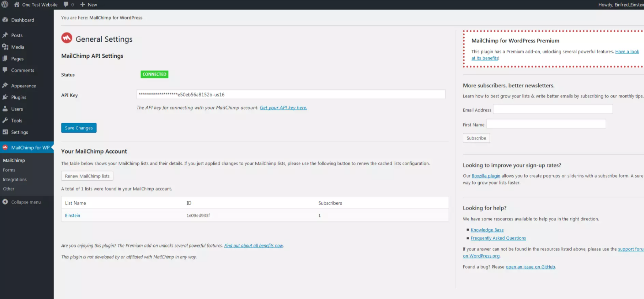Follow Get your API key here link
The width and height of the screenshot is (644, 299).
click(283, 108)
